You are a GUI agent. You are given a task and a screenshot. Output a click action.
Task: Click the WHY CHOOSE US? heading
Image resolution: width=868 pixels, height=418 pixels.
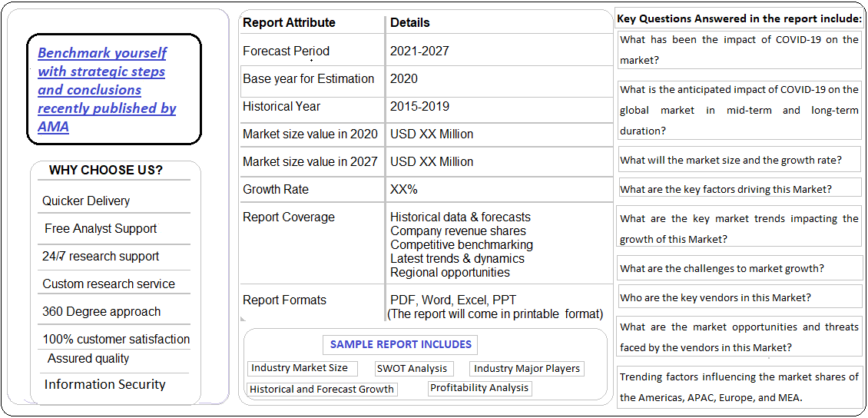click(x=106, y=171)
